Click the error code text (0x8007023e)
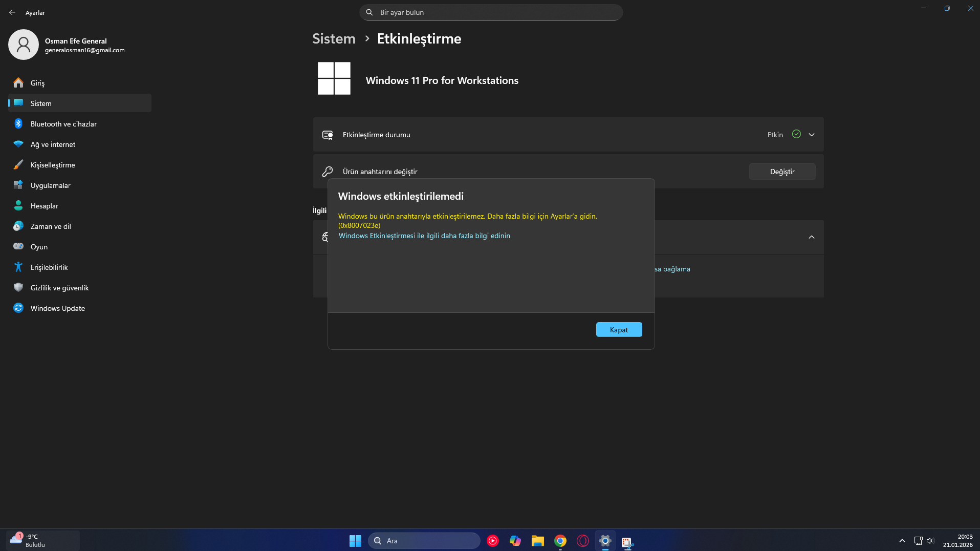The image size is (980, 551). 359,225
